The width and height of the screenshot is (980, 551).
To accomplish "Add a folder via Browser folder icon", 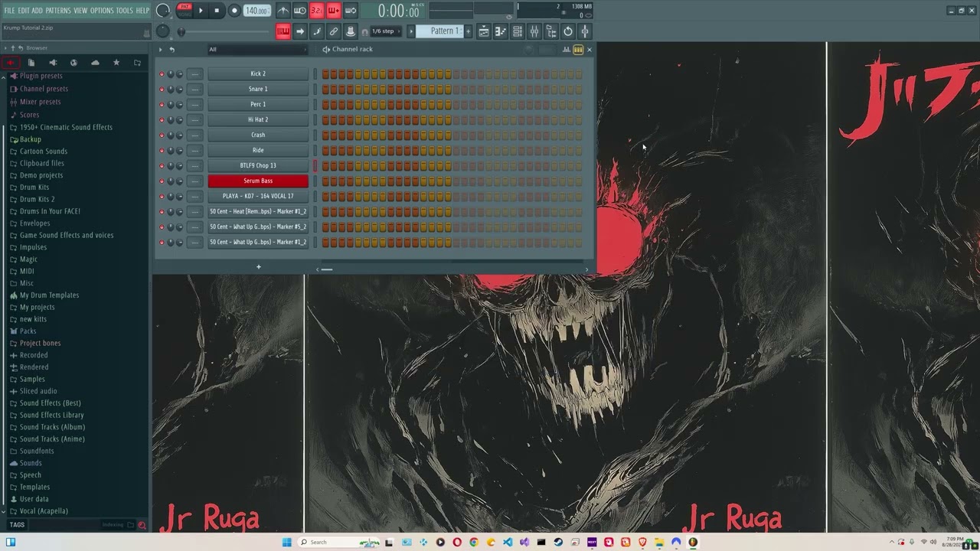I will pyautogui.click(x=138, y=63).
